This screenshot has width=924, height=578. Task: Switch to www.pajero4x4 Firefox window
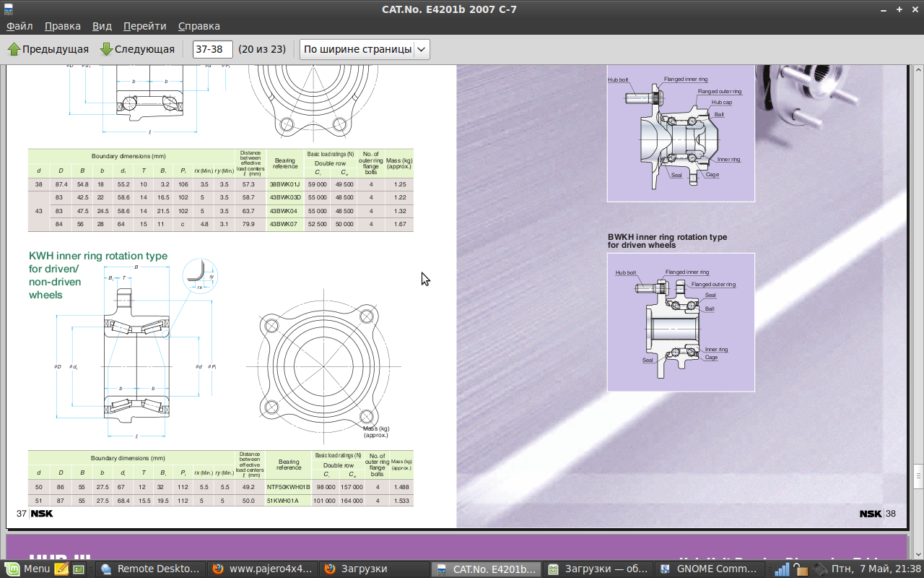click(262, 569)
